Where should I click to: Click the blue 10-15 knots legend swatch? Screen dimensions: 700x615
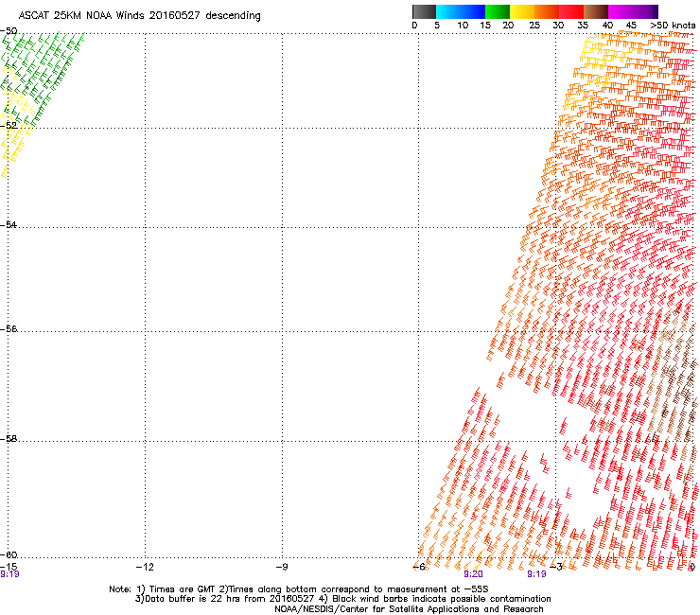point(473,11)
